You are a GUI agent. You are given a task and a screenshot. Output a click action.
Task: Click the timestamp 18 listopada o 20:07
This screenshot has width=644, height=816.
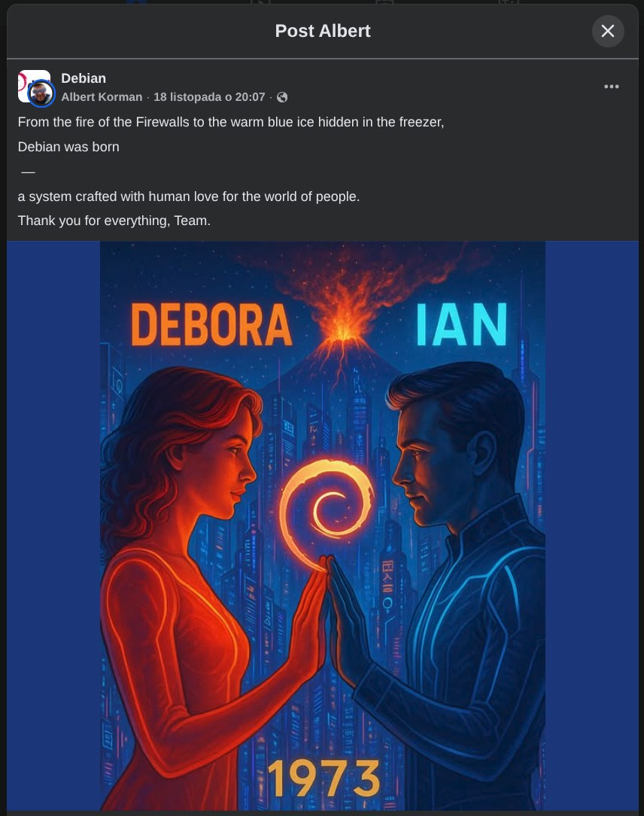point(209,97)
